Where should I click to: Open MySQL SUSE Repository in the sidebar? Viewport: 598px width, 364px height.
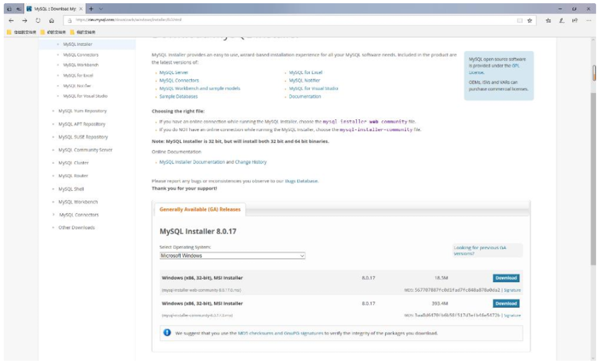point(83,137)
